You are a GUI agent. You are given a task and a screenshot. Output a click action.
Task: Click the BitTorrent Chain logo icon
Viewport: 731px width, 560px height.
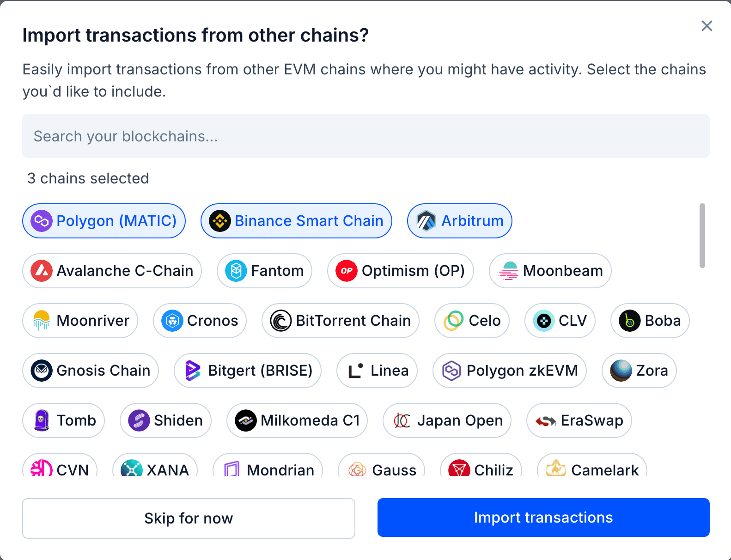click(x=280, y=321)
